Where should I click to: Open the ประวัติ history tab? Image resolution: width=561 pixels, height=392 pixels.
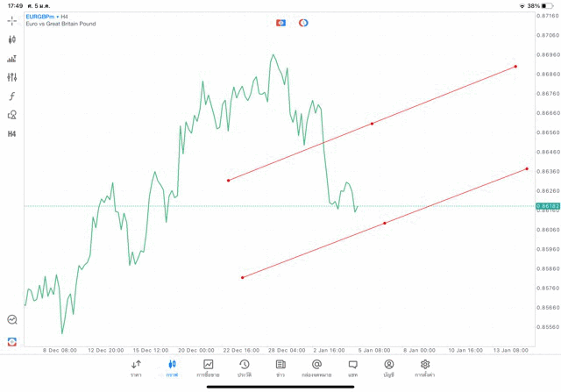244,368
